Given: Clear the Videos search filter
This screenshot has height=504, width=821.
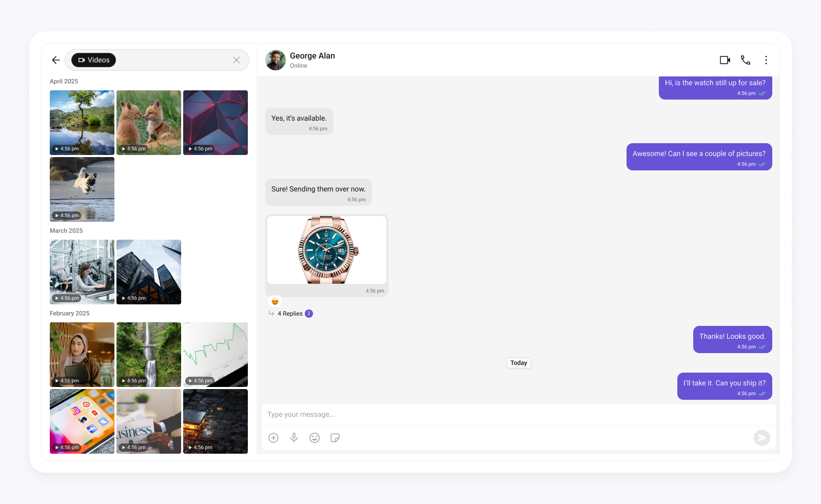Looking at the screenshot, I should click(x=237, y=60).
